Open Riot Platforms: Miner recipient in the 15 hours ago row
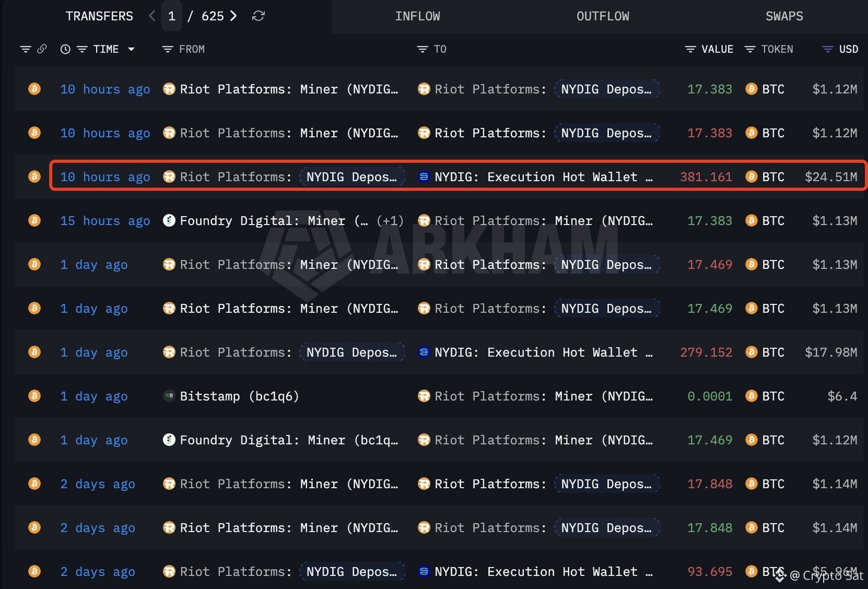 544,221
